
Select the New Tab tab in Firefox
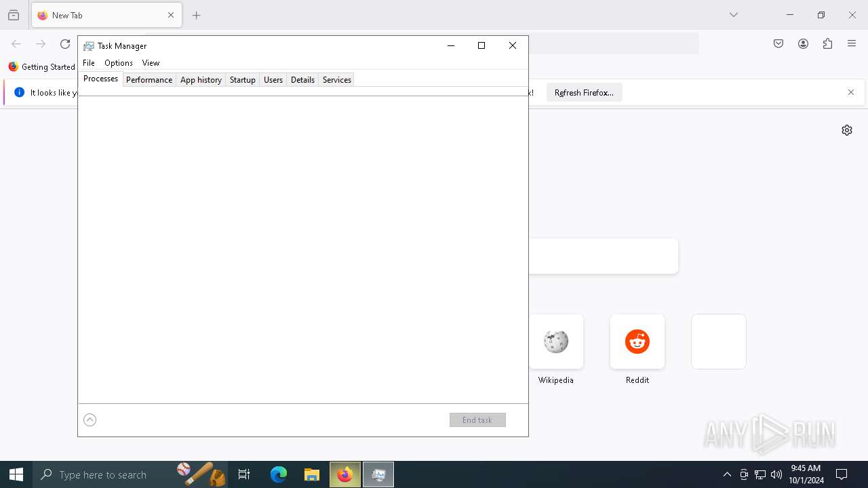(x=106, y=15)
